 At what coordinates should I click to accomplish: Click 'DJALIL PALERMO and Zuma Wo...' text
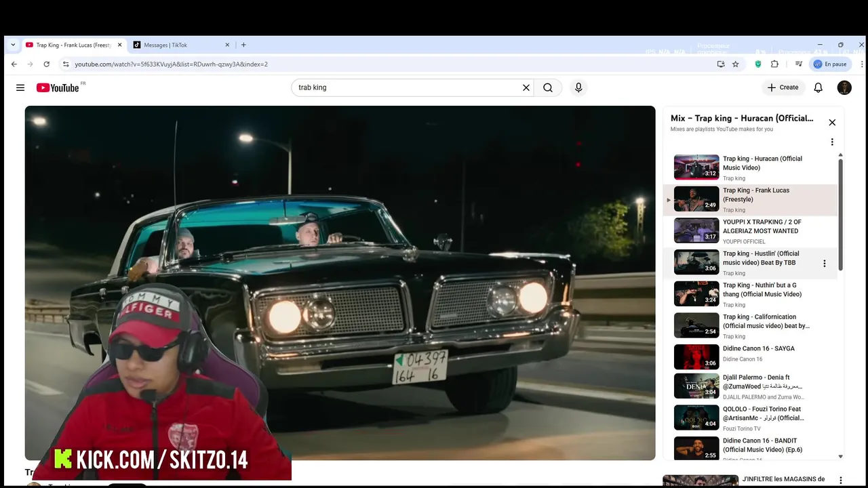point(764,397)
